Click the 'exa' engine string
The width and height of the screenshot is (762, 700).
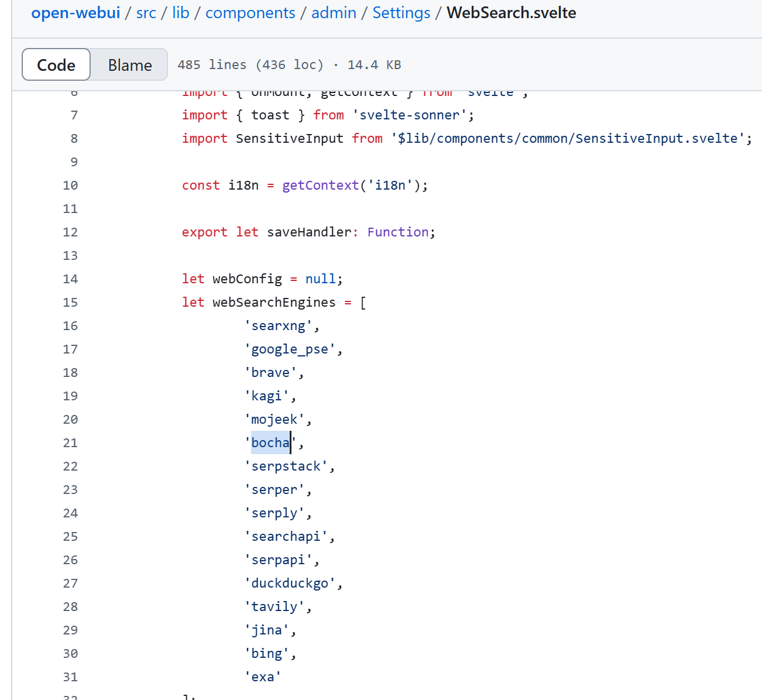[x=263, y=677]
